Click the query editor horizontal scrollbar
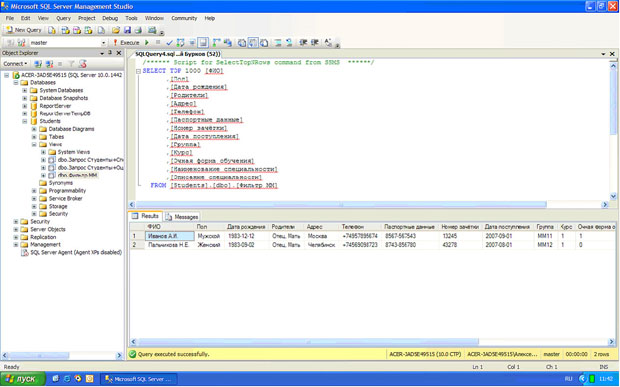620x387 pixels. click(341, 204)
